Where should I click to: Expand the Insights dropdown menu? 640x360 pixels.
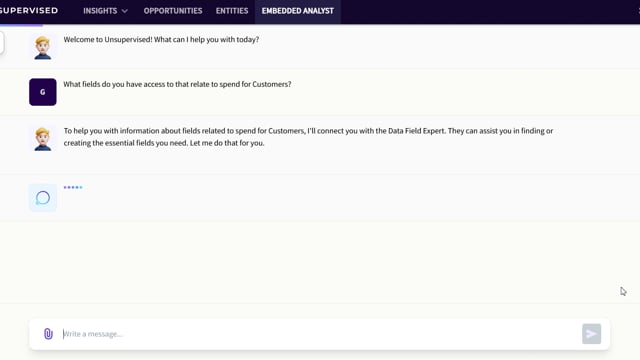(105, 11)
